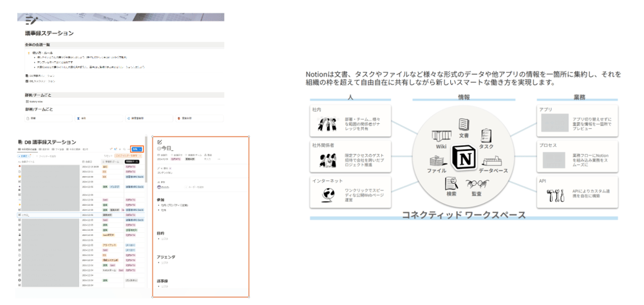Select the 監査 eyeglasses icon

[x=476, y=184]
